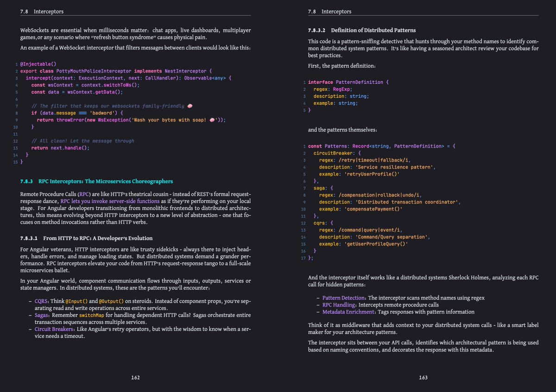The width and height of the screenshot is (556, 392).
Task: Select the heading 'From HTTP to RPC: A Developer's Evolution'
Action: [98, 238]
